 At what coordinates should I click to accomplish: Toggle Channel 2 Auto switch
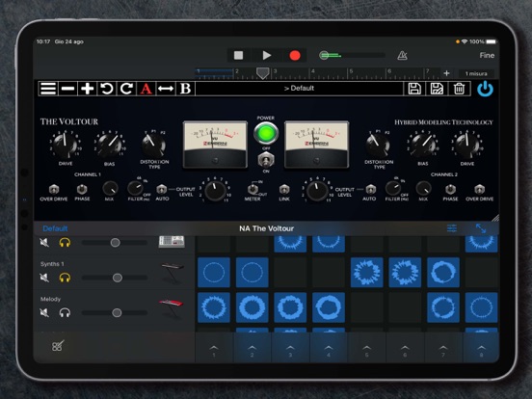(370, 189)
